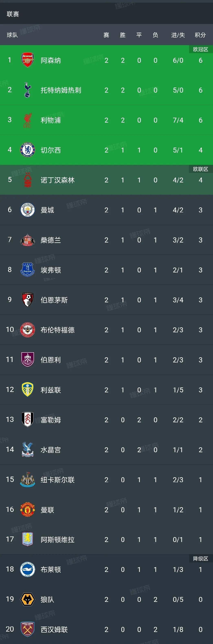Screen dimensions: 213x644
Task: Open the Liverpool club crest
Action: [27, 120]
